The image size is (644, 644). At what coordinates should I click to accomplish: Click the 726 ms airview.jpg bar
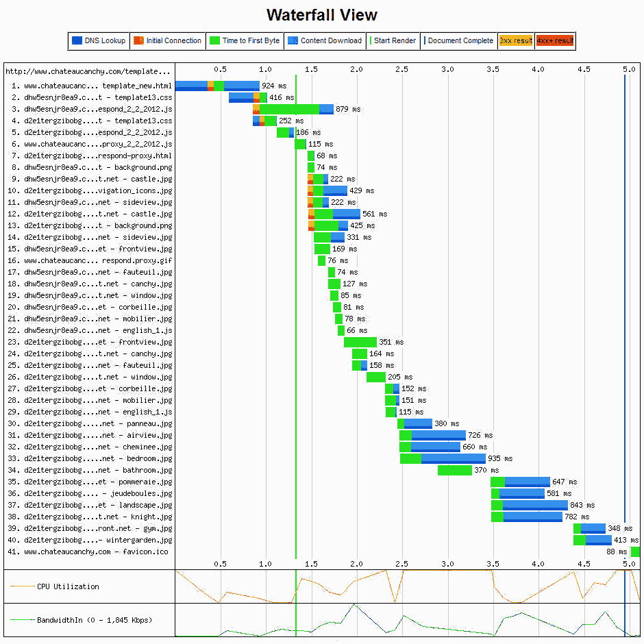(x=438, y=435)
